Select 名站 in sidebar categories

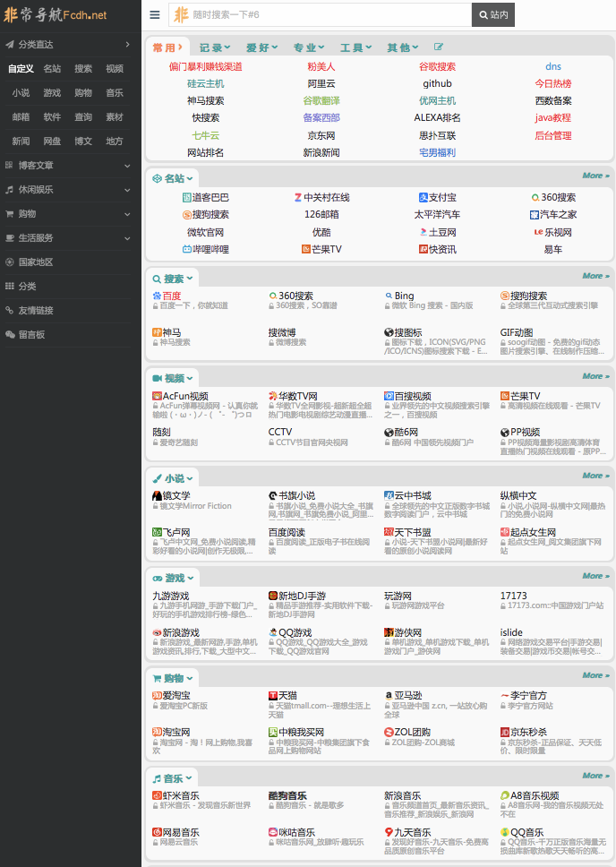point(52,69)
